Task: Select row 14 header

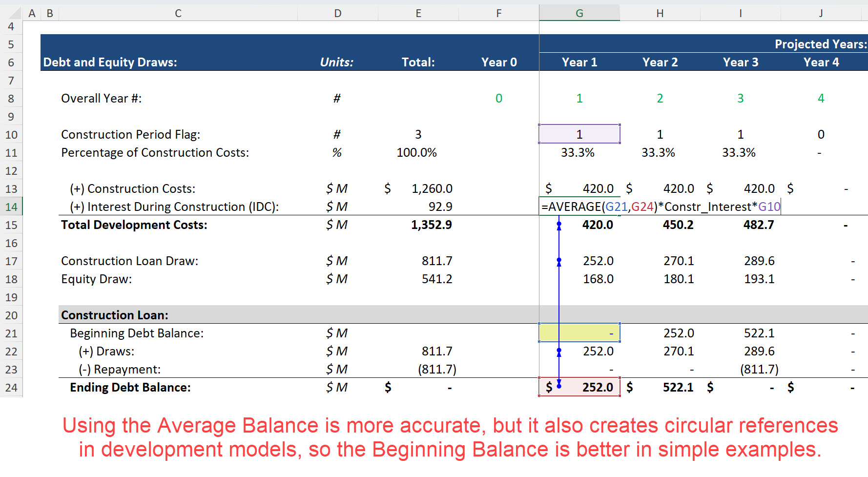Action: (11, 207)
